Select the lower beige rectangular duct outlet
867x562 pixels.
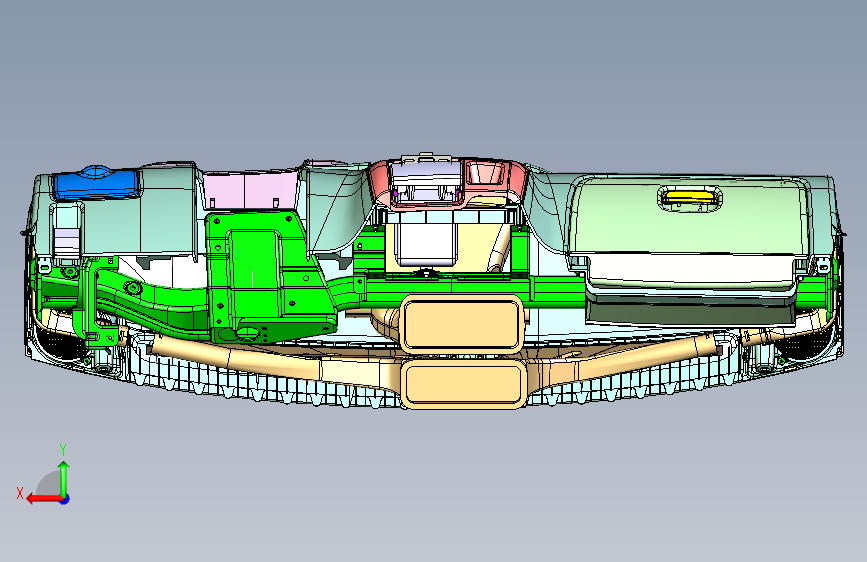(x=462, y=383)
